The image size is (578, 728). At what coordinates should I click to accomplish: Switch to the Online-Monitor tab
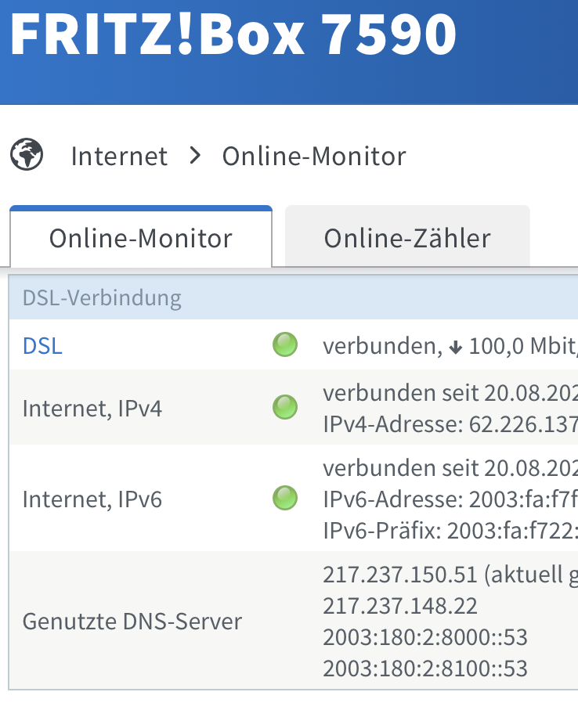(141, 236)
